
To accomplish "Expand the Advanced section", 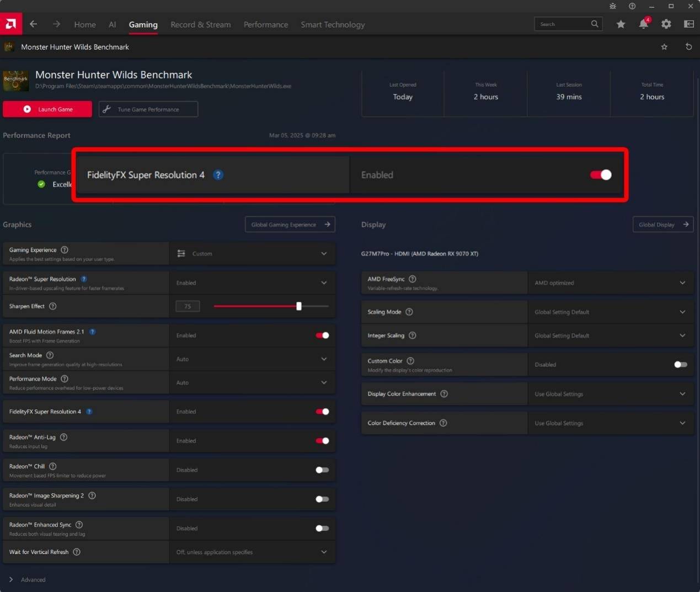I will click(x=27, y=580).
